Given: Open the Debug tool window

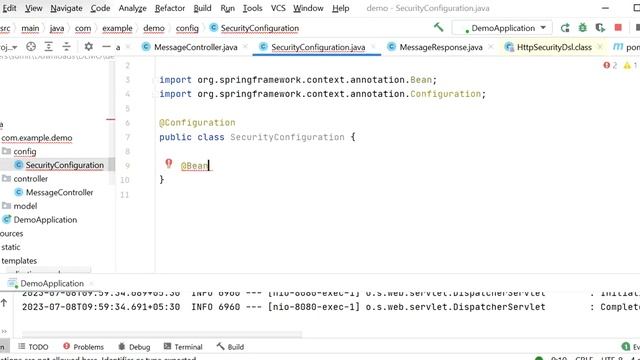Looking at the screenshot, I should click(x=134, y=347).
